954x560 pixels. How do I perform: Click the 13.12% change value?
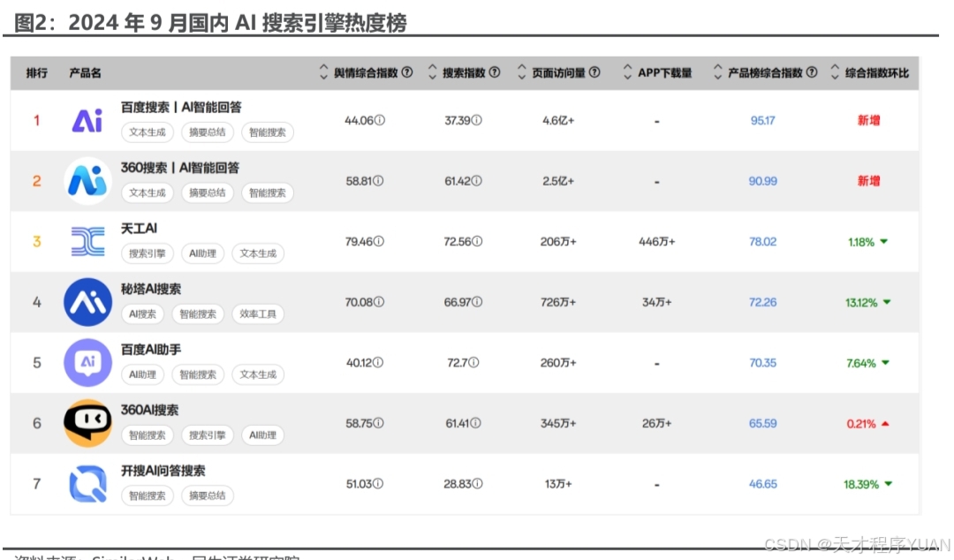click(861, 302)
